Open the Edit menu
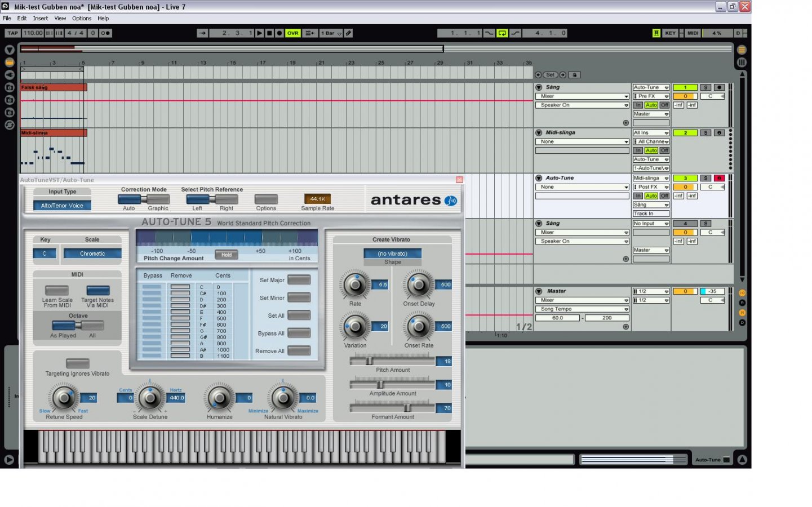Screen dimensions: 812x507 (x=22, y=19)
